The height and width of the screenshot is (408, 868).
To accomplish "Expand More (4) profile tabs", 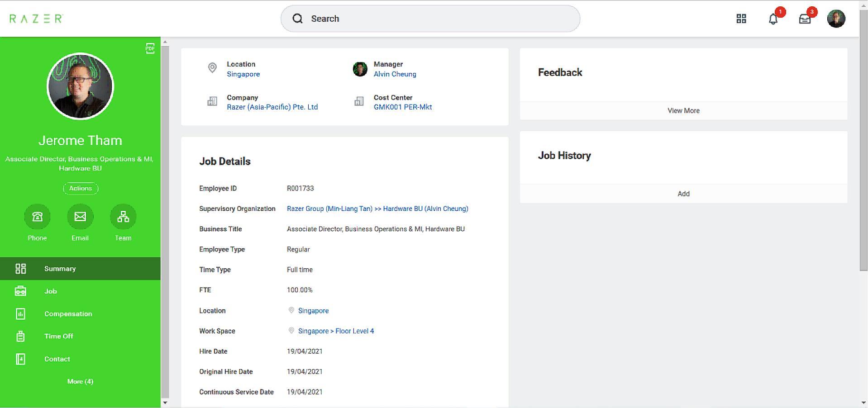I will coord(80,382).
